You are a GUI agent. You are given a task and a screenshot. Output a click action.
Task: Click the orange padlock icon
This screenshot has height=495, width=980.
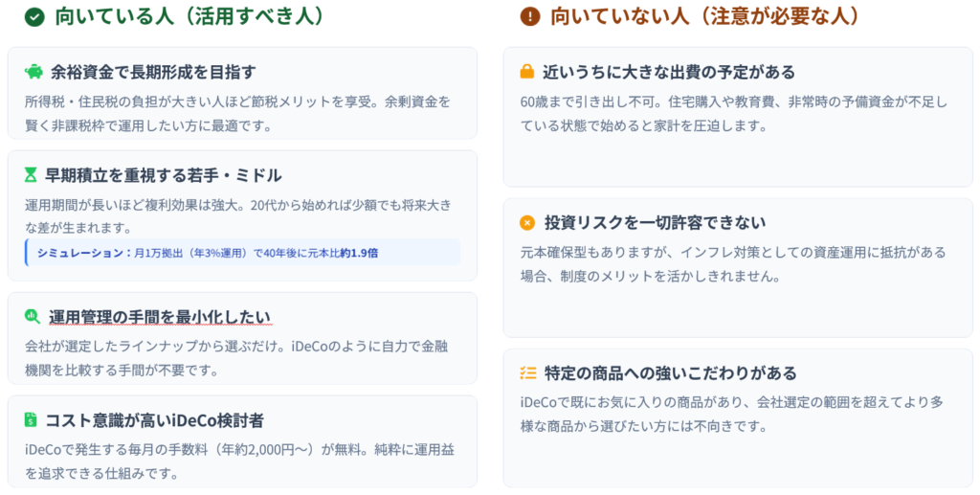click(x=527, y=72)
